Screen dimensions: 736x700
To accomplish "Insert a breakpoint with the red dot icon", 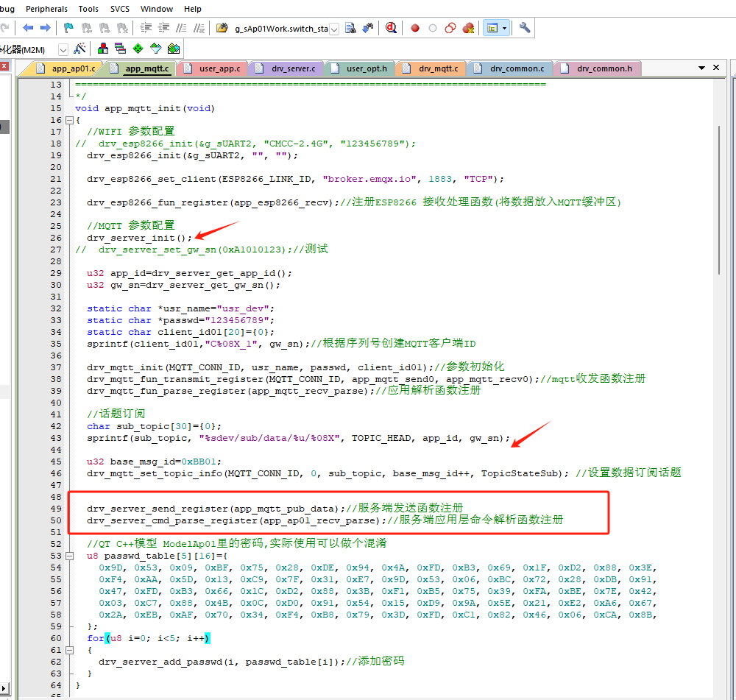I will [415, 28].
